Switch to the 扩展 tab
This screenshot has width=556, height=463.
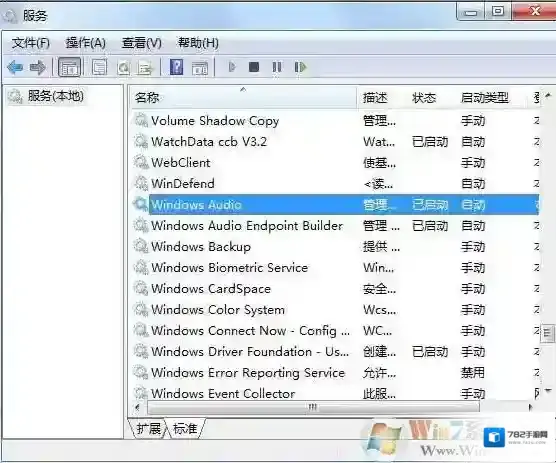[148, 429]
